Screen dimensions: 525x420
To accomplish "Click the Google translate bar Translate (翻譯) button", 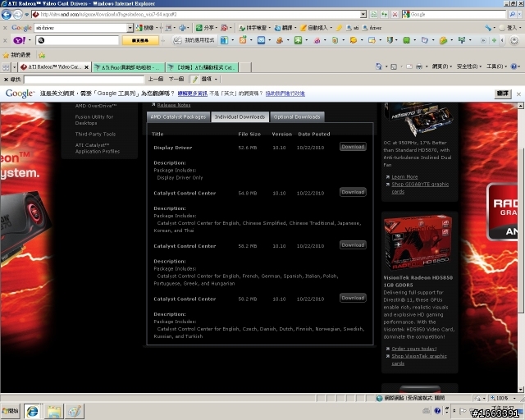I will coord(503,94).
